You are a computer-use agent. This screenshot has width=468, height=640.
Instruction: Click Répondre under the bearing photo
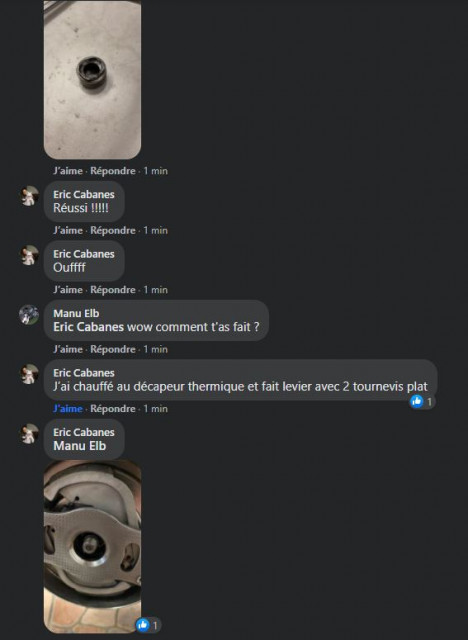click(x=113, y=171)
